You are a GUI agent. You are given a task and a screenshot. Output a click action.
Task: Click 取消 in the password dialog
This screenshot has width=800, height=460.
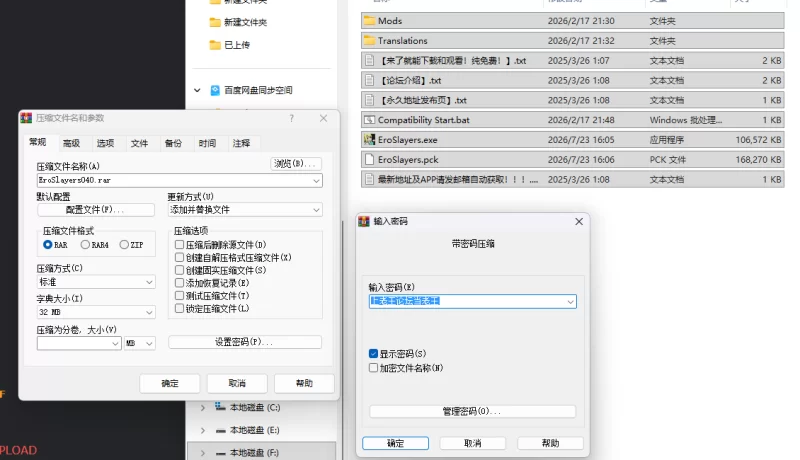coord(472,443)
